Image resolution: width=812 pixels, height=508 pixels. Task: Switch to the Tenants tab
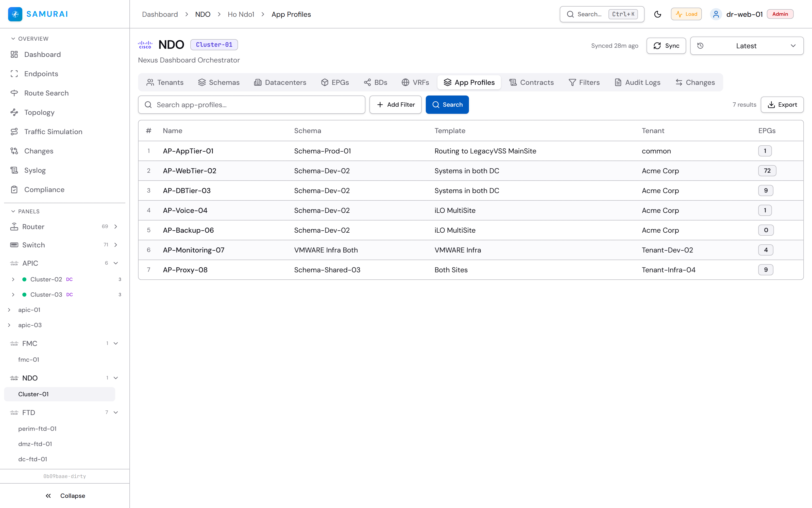tap(165, 82)
